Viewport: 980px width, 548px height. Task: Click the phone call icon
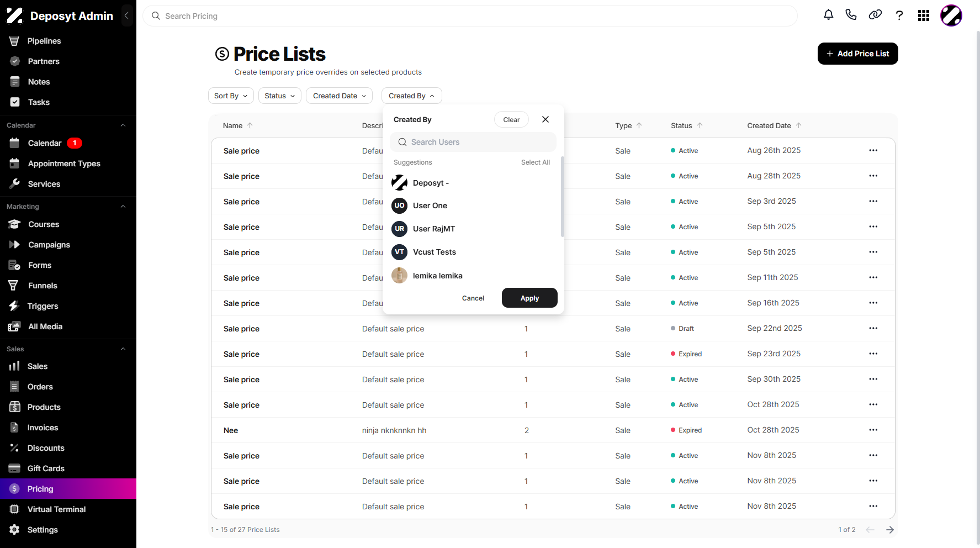point(851,15)
